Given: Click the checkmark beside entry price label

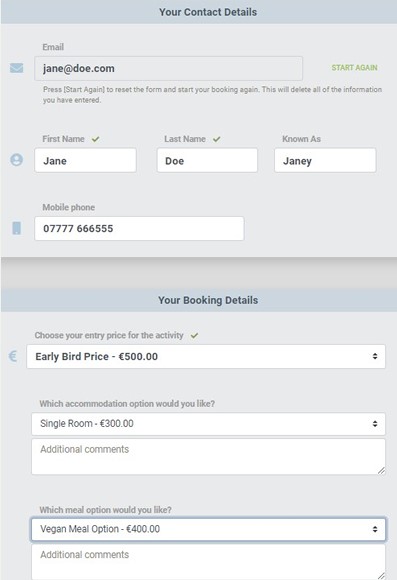Looking at the screenshot, I should coord(194,335).
